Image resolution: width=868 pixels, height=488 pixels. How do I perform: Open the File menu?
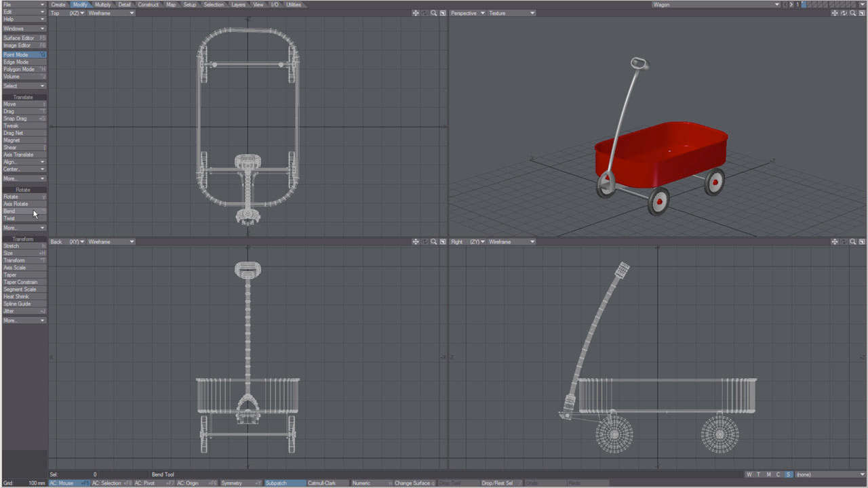pyautogui.click(x=24, y=5)
